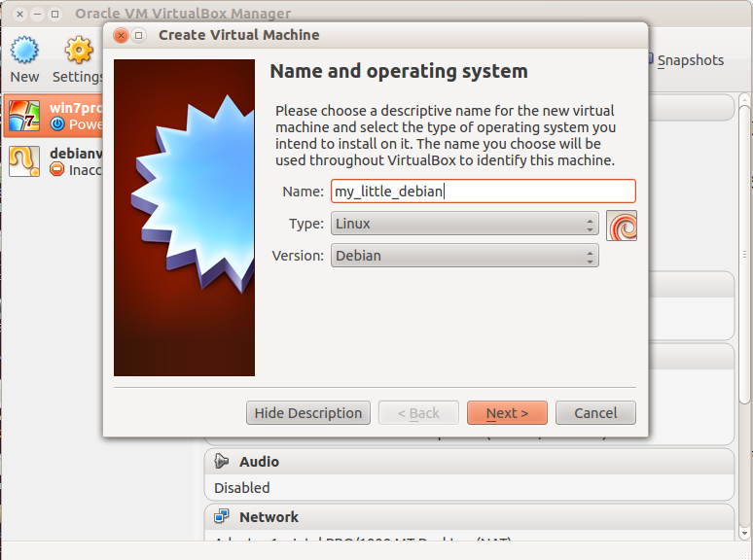Click the New machine toolbar icon
The image size is (753, 560).
(24, 50)
